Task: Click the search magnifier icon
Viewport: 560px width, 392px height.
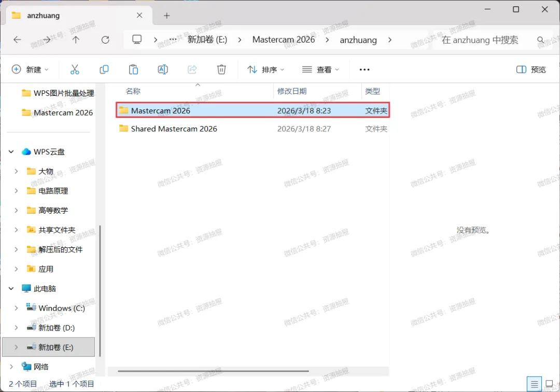Action: coord(541,39)
